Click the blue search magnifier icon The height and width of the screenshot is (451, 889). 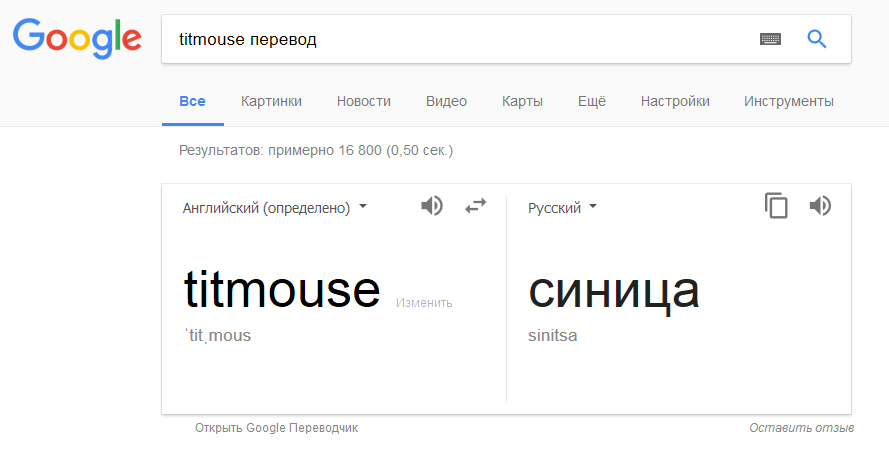point(817,39)
